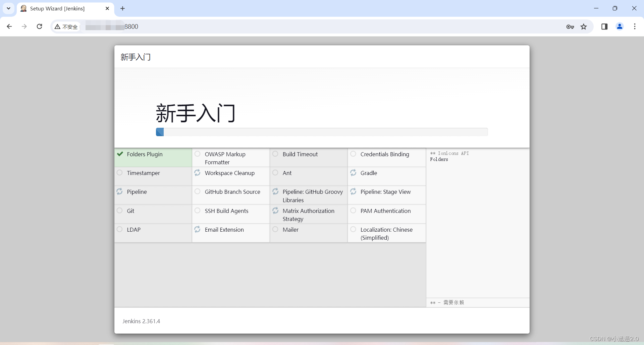This screenshot has width=644, height=345.
Task: Click the Jenkins 2.361.4 version text
Action: pyautogui.click(x=141, y=321)
